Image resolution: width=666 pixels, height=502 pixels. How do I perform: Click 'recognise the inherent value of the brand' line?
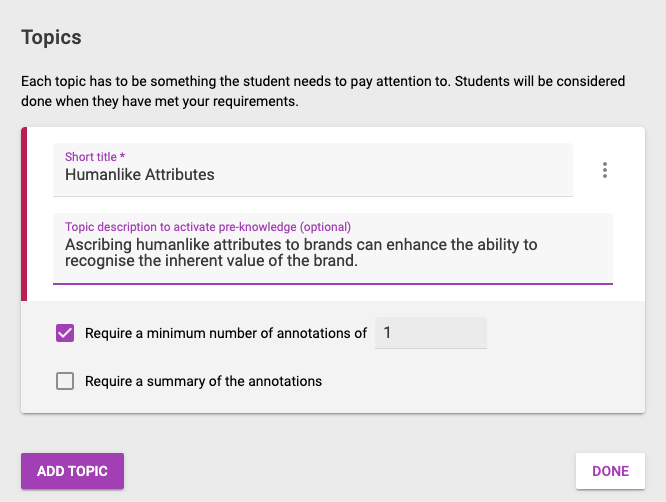[x=211, y=261]
